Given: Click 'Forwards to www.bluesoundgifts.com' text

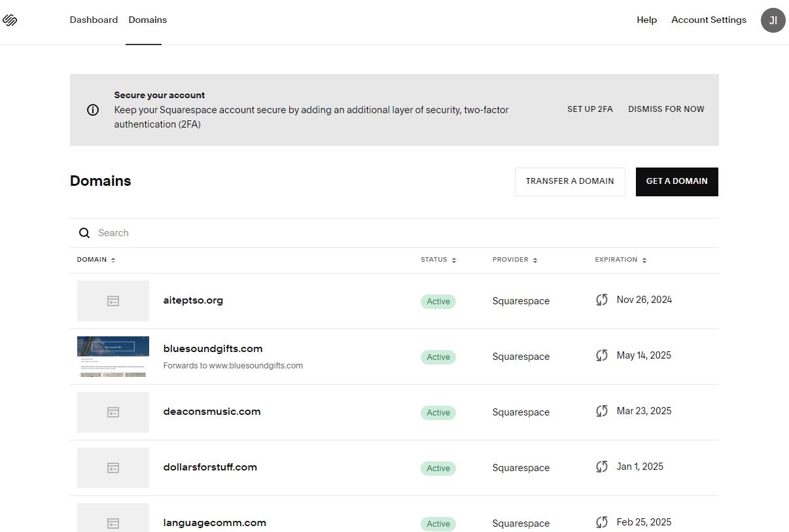Looking at the screenshot, I should pyautogui.click(x=233, y=366).
